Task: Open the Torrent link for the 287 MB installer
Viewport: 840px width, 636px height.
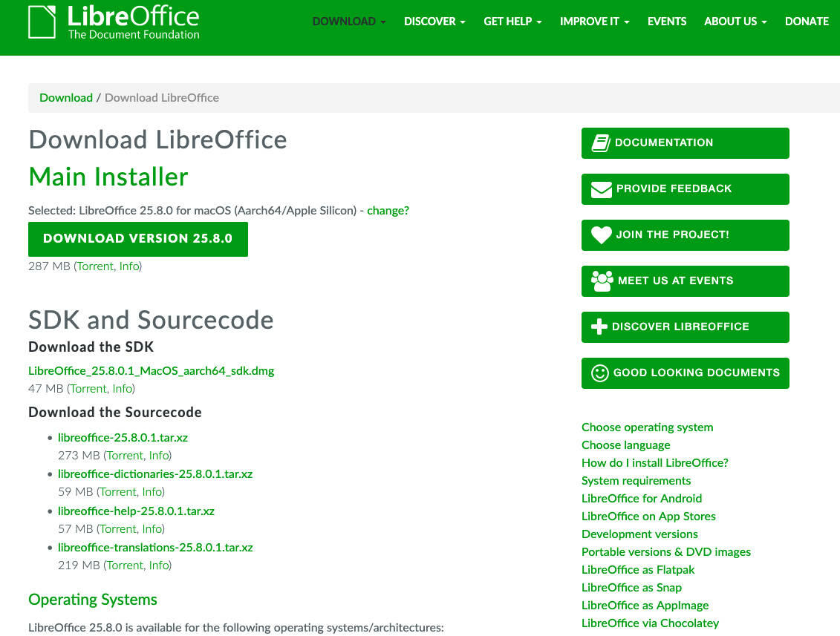Action: pyautogui.click(x=95, y=266)
